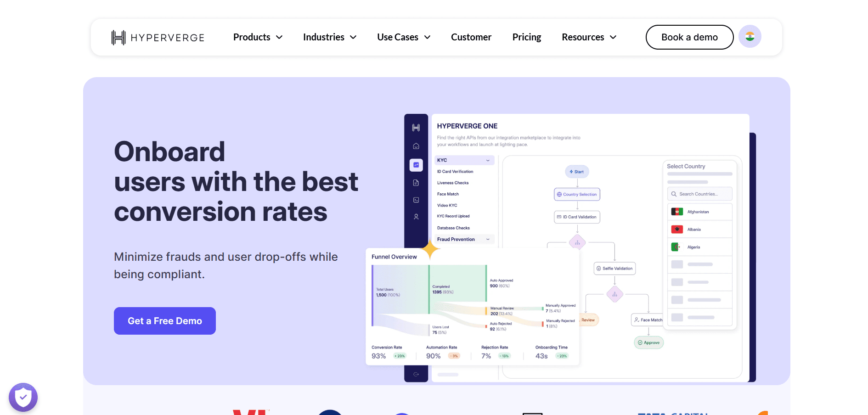Click the HyperVerge logo

click(158, 37)
